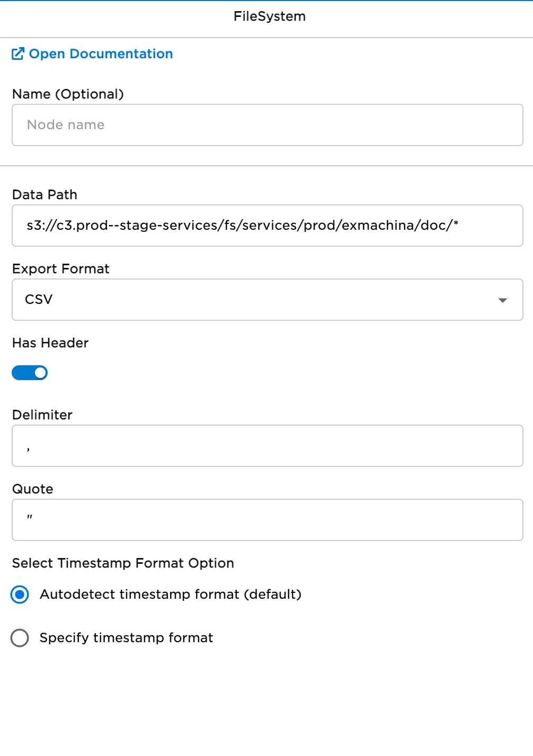Click the external link icon beside Open Documentation
The width and height of the screenshot is (533, 756).
click(19, 53)
